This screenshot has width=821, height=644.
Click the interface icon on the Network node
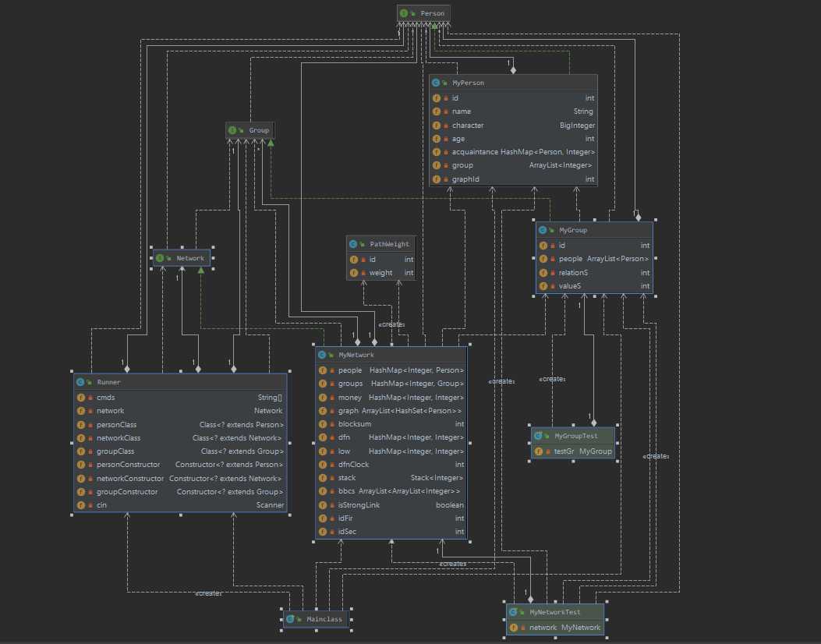pos(160,258)
